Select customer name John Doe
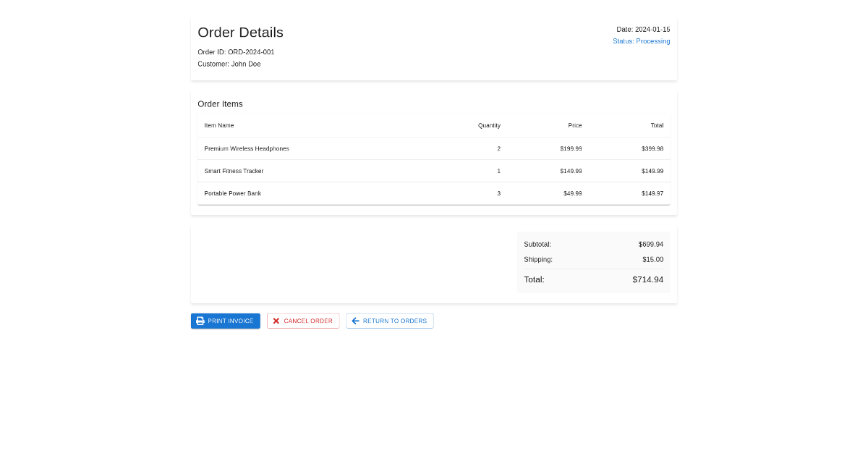Image resolution: width=868 pixels, height=456 pixels. [x=229, y=64]
